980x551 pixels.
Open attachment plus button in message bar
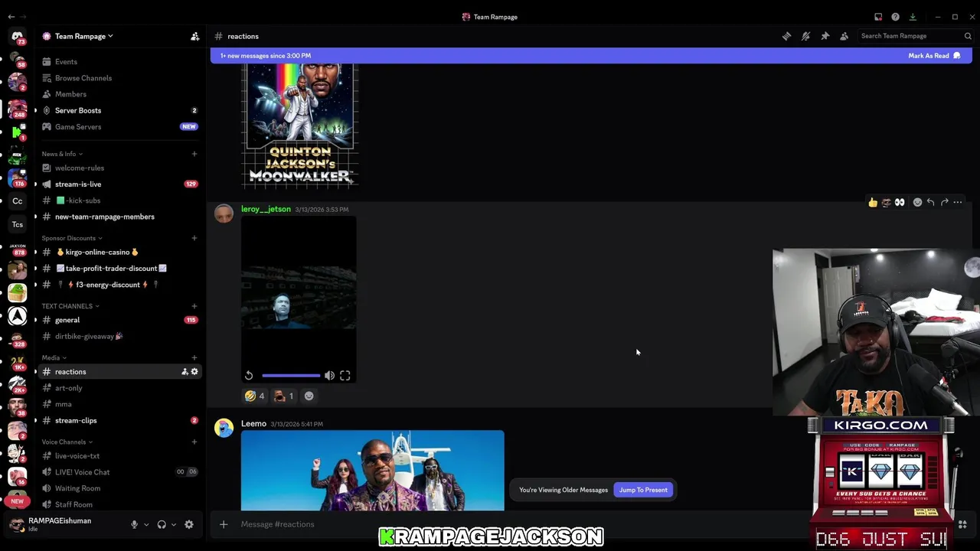coord(224,524)
